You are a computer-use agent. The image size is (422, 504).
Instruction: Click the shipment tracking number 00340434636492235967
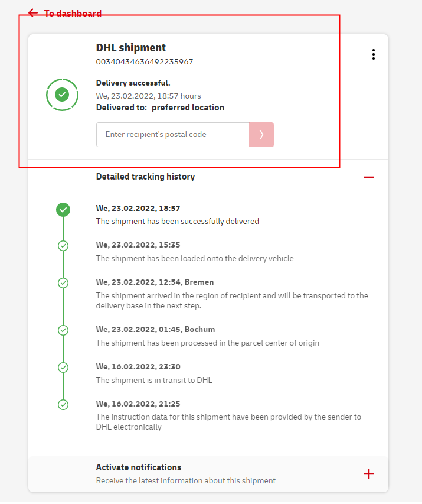click(145, 62)
